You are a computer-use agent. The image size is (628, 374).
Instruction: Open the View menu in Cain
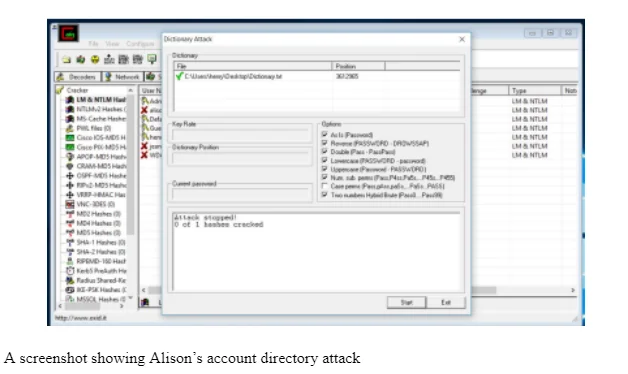[x=112, y=44]
